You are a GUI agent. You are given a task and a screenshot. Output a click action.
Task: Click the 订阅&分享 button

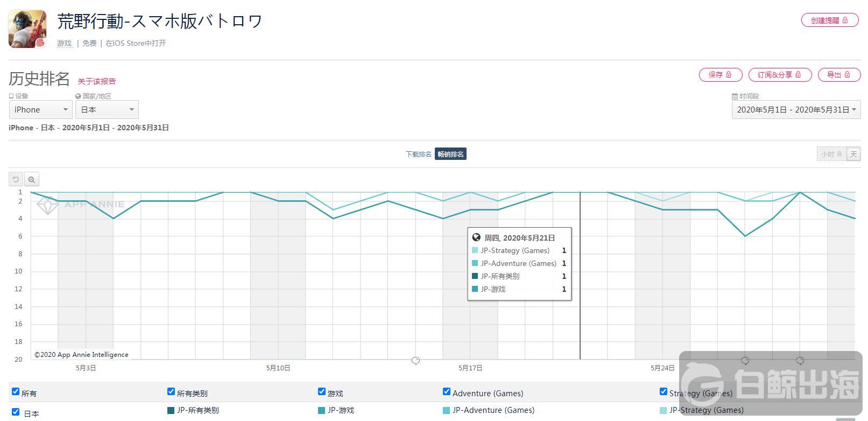point(780,75)
